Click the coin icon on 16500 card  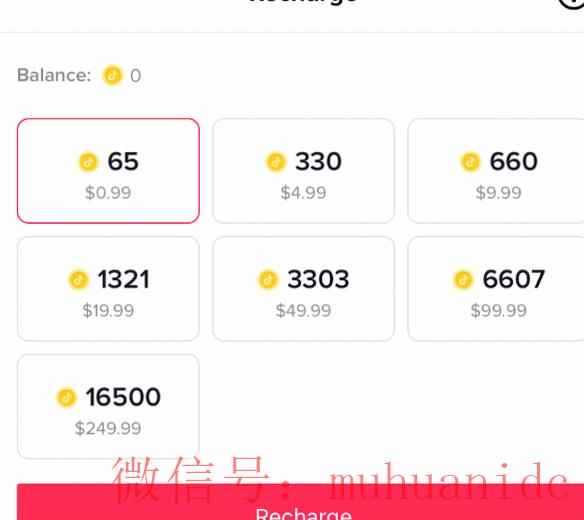pos(67,397)
